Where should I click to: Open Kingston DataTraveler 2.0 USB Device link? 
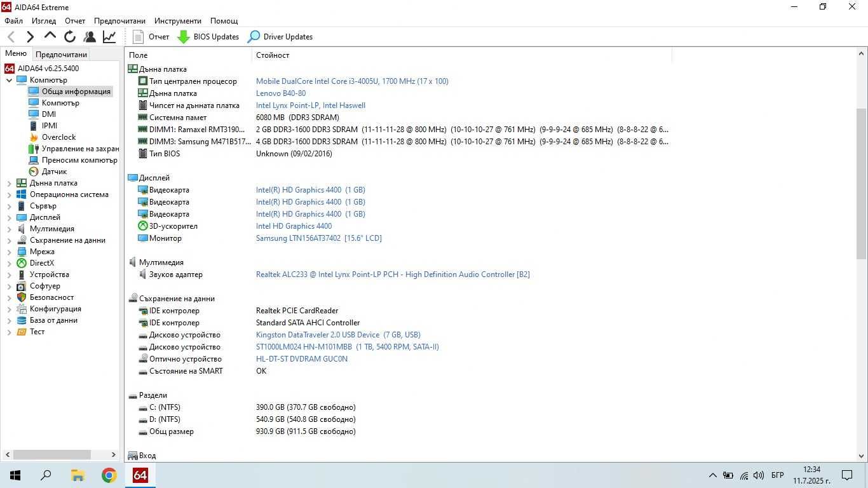(338, 335)
